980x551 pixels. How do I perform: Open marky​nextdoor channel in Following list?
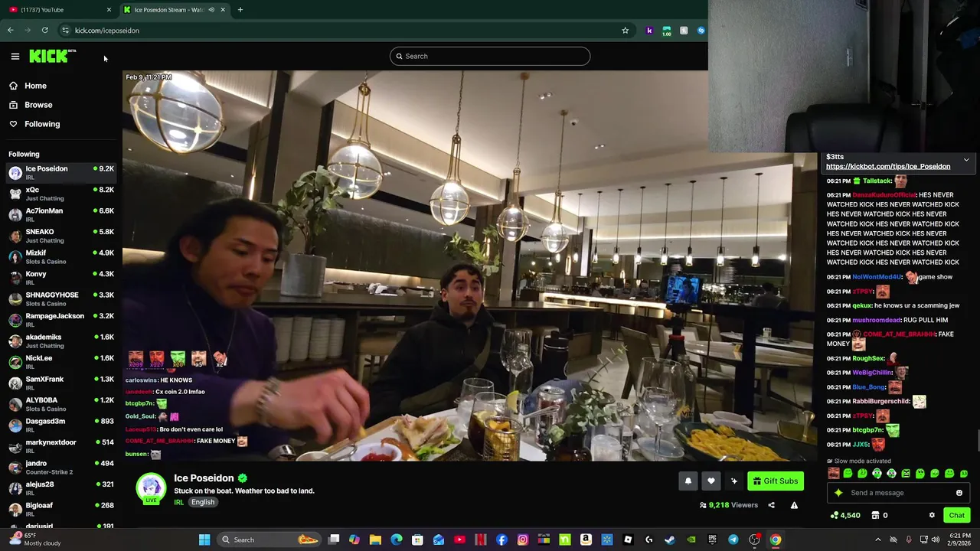tap(61, 446)
